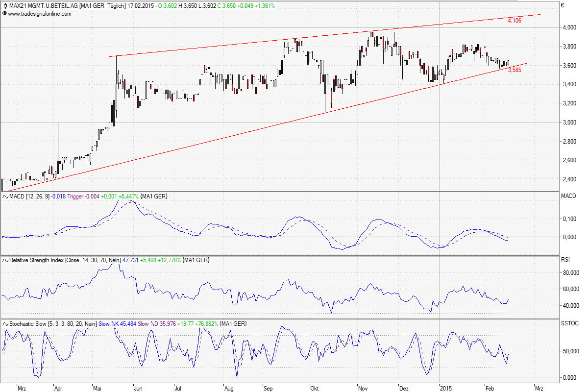588x392 pixels.
Task: Select the Relative Strength Index indicator label
Action: click(37, 260)
